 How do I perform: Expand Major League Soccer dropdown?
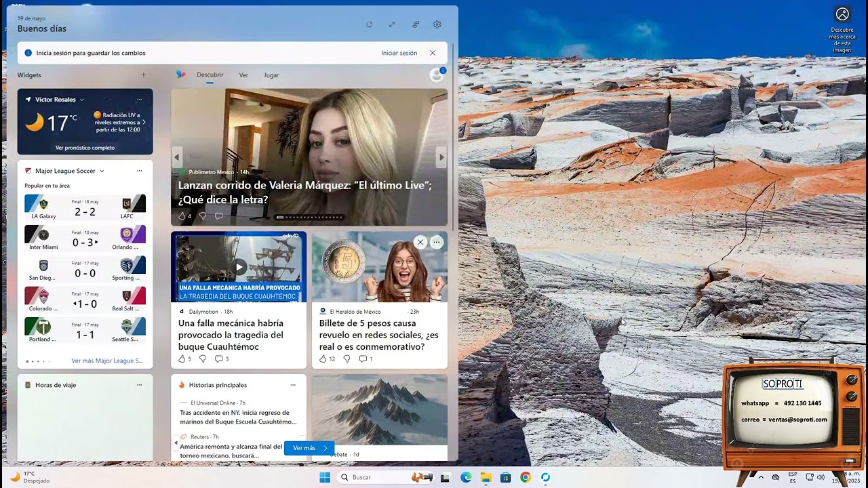(102, 171)
